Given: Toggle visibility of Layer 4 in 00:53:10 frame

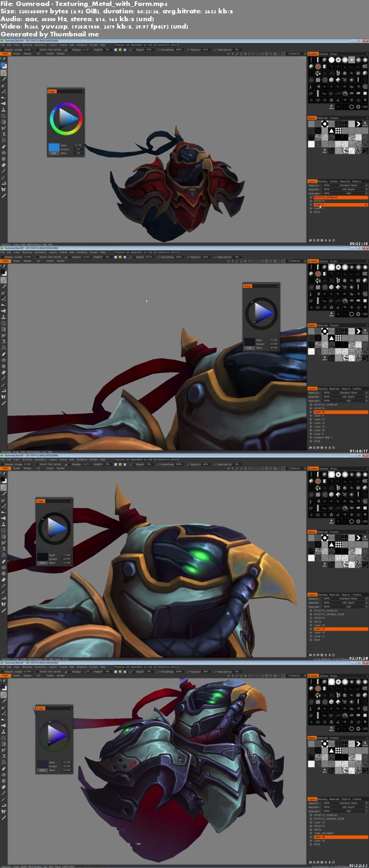Looking at the screenshot, I should point(311,208).
